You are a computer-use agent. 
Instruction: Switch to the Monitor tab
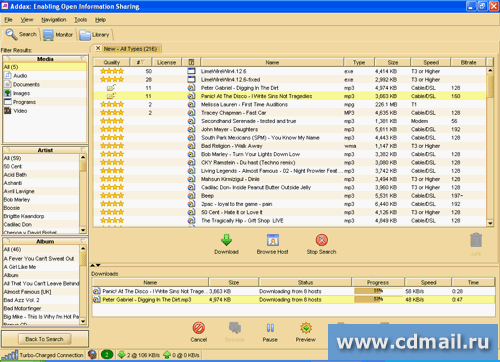click(58, 35)
